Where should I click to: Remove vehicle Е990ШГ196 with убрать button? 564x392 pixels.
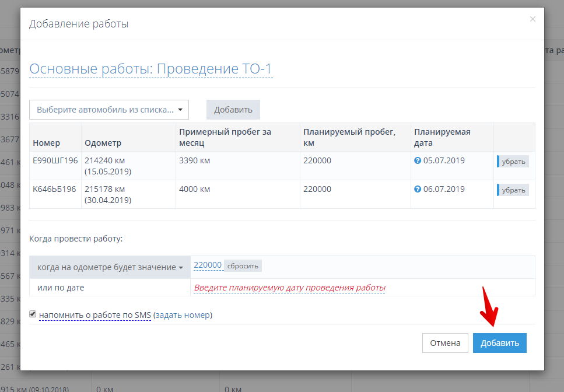(513, 162)
